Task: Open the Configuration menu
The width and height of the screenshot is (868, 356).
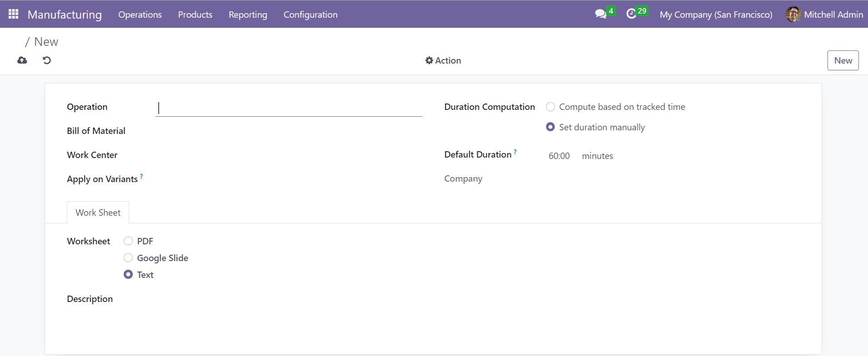Action: (311, 15)
